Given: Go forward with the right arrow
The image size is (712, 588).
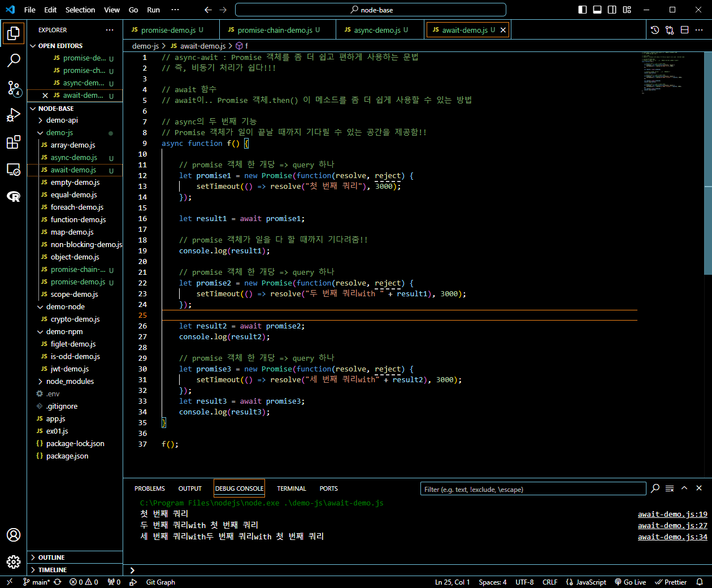Looking at the screenshot, I should pyautogui.click(x=223, y=10).
